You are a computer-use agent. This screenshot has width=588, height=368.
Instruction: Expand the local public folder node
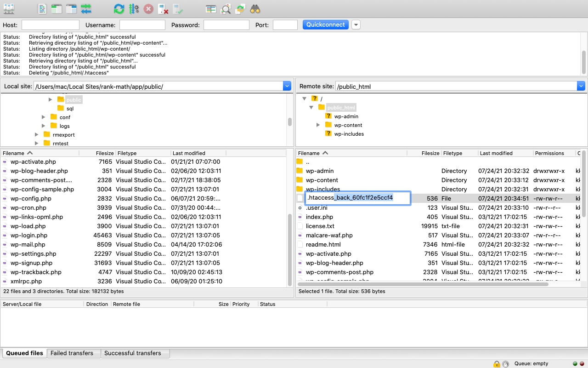pos(51,99)
